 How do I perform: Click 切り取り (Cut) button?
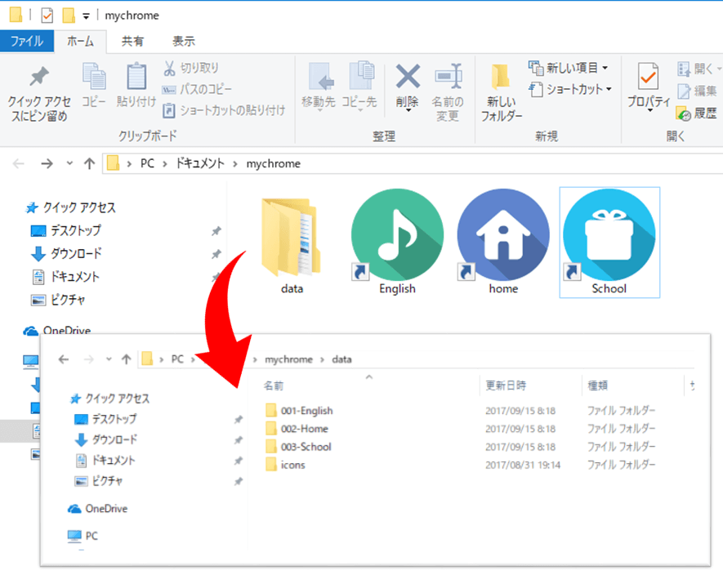tap(191, 68)
